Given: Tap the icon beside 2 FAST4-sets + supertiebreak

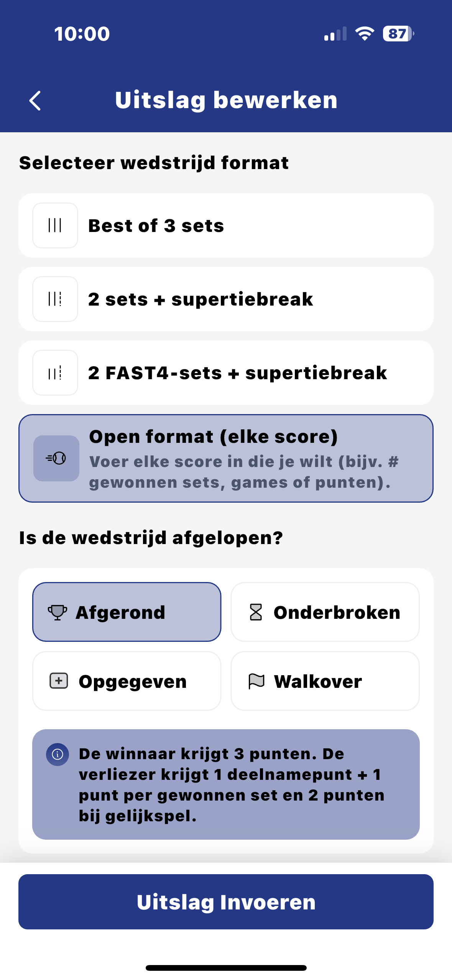Looking at the screenshot, I should coord(55,373).
